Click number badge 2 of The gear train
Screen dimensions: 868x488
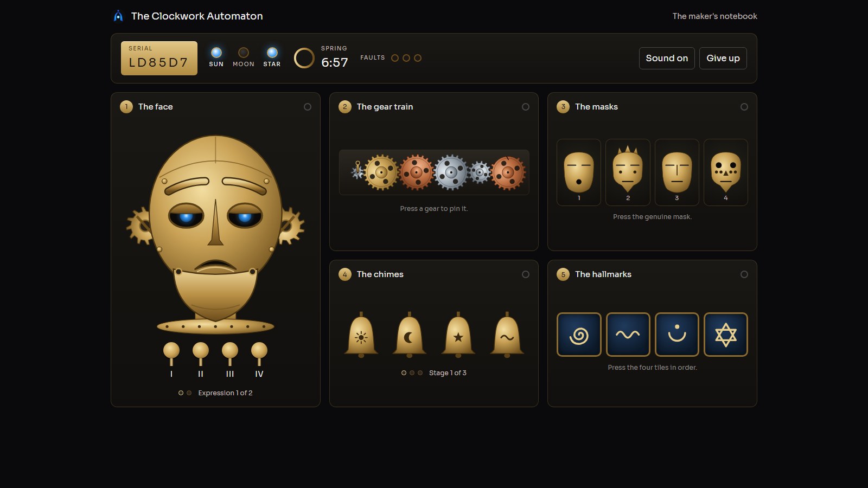tap(345, 107)
